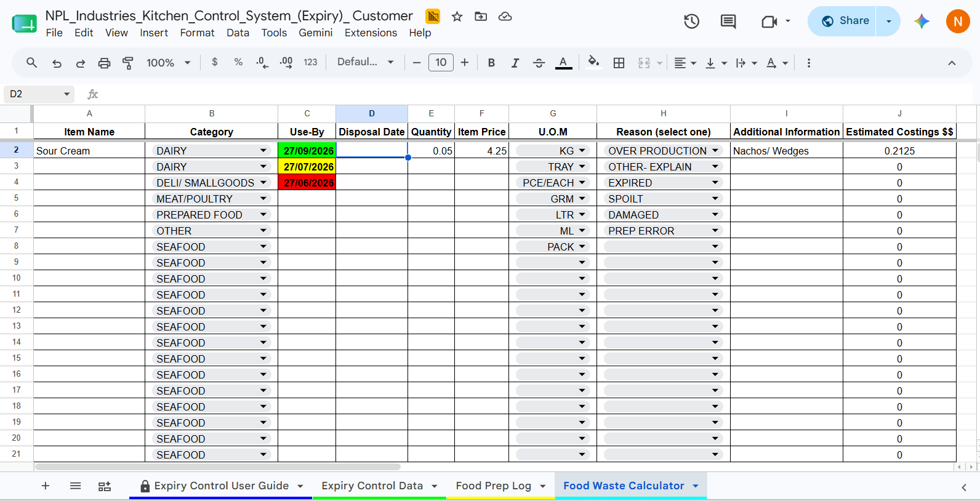Open the side panel chevron at bottom right
The width and height of the screenshot is (980, 501).
964,487
